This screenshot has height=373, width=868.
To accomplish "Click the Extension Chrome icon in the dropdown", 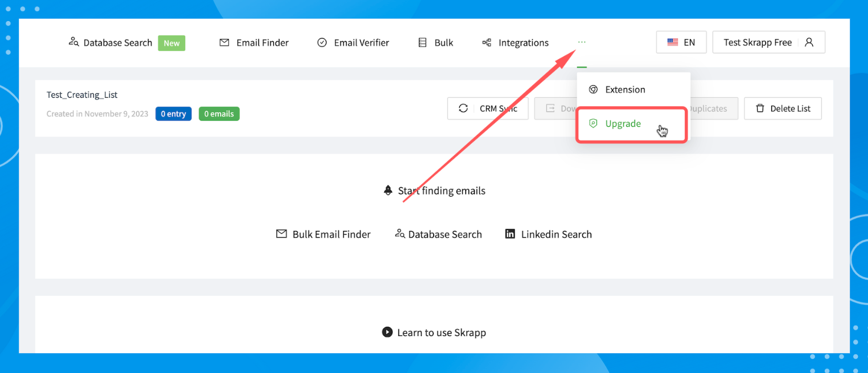I will coord(593,89).
